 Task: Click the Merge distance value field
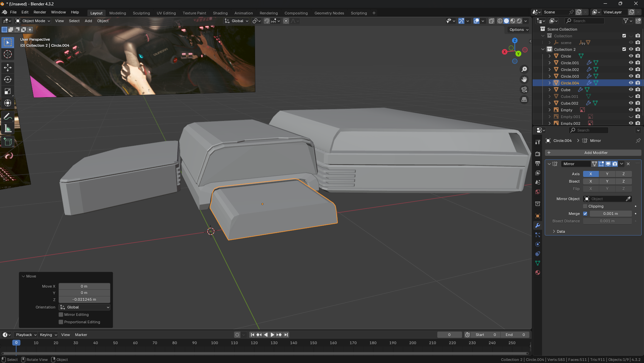[610, 214]
